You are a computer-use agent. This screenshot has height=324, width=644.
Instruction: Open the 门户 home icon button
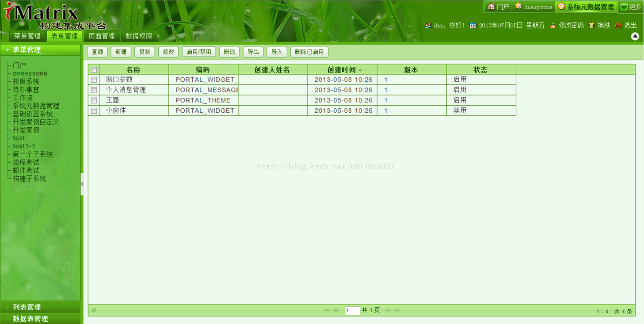click(498, 7)
